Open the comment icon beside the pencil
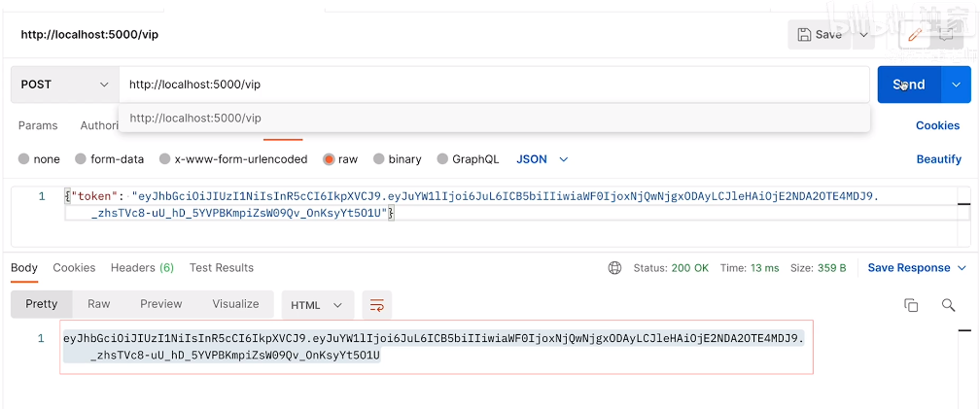This screenshot has width=980, height=409. [946, 35]
